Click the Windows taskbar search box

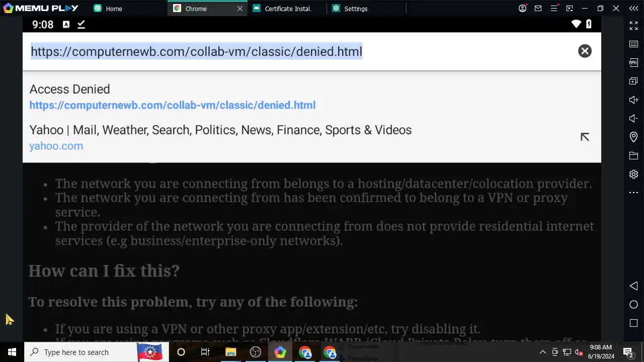96,352
